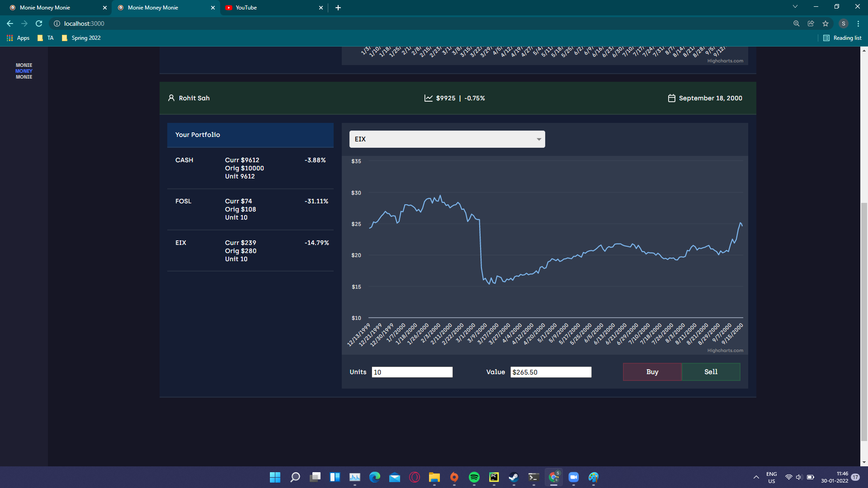The image size is (868, 488).
Task: Click the page vertical scrollbar thumb
Action: [864, 321]
